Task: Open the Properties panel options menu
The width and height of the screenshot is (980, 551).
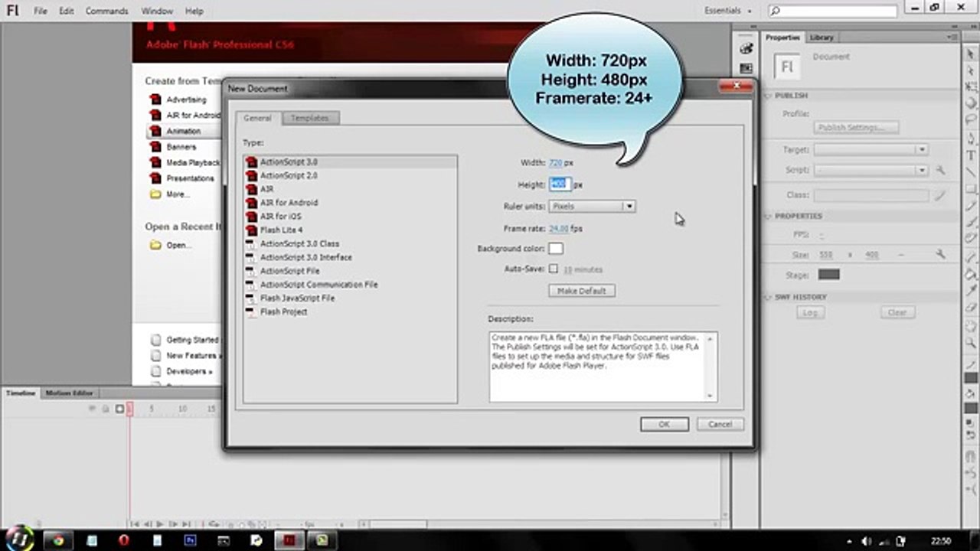Action: (x=954, y=37)
